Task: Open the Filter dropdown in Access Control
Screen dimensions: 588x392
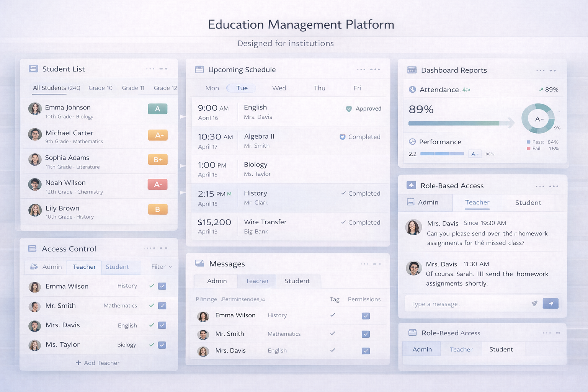Action: 161,267
